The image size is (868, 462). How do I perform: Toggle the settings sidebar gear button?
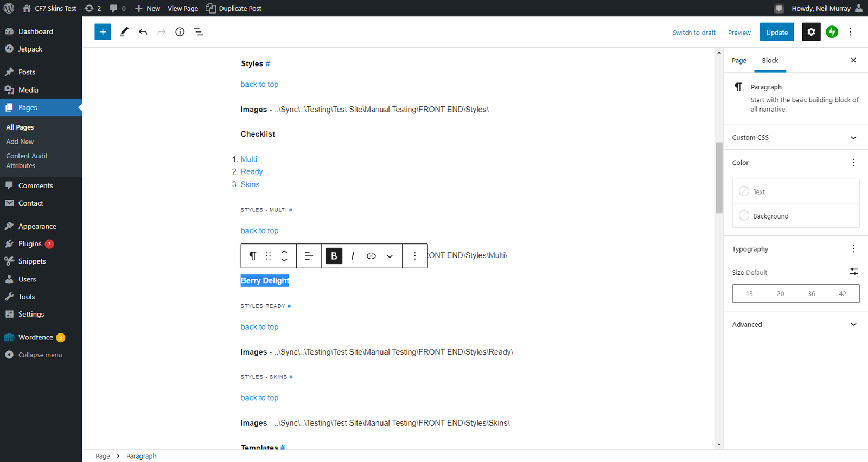tap(811, 32)
